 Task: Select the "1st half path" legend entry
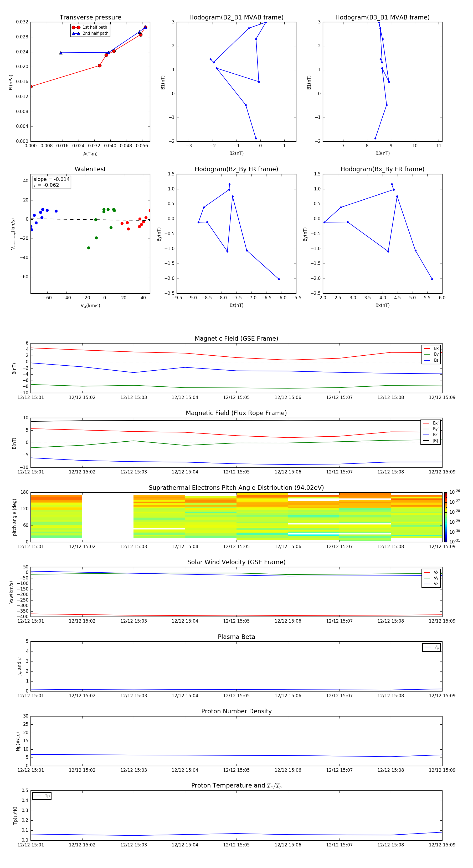point(90,27)
